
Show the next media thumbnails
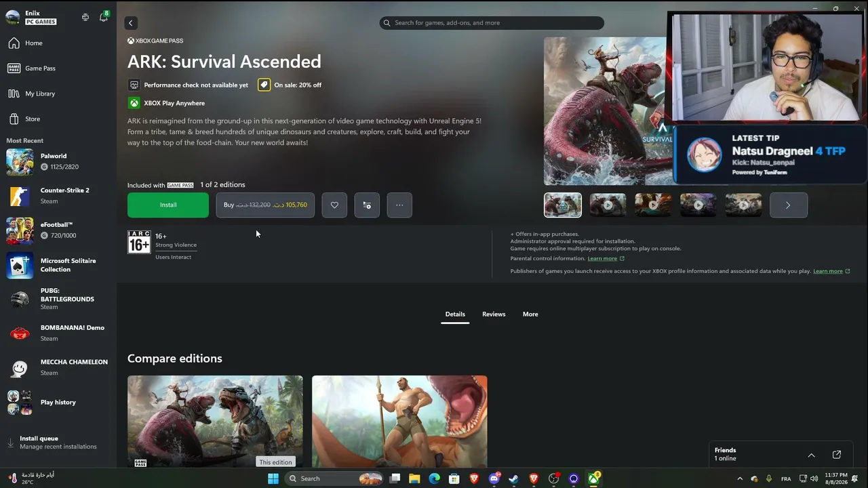(x=789, y=205)
